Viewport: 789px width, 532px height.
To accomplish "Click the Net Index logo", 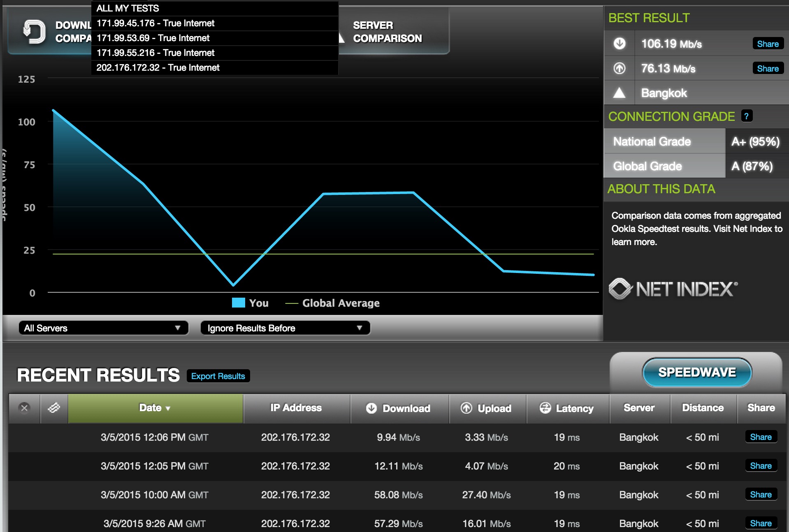I will (x=673, y=289).
